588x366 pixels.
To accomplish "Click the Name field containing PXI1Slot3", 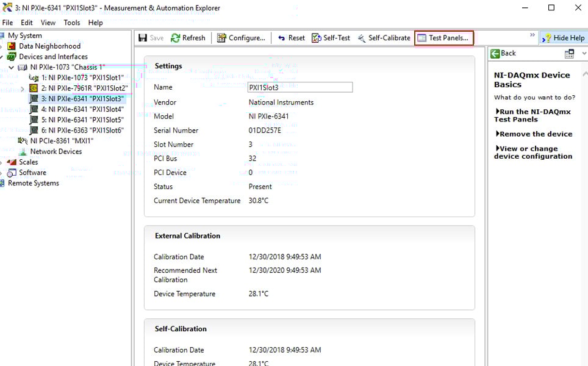I will pos(300,88).
